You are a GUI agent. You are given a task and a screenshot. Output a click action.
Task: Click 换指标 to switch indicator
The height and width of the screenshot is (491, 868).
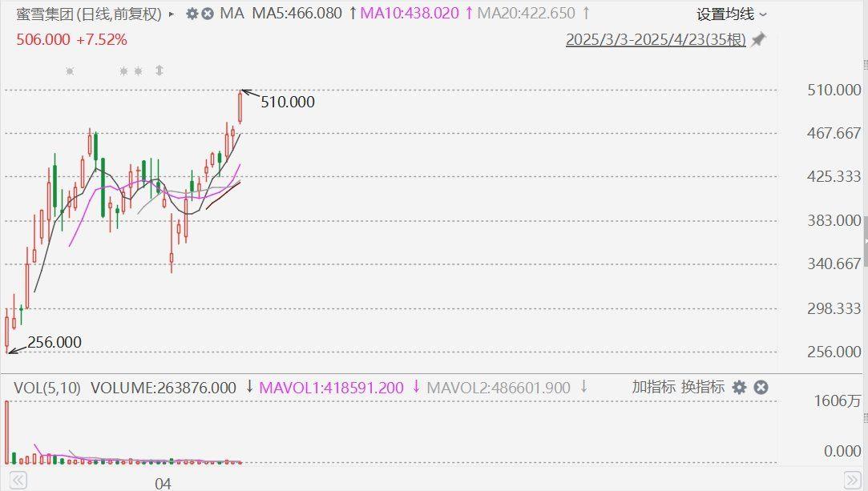click(703, 388)
